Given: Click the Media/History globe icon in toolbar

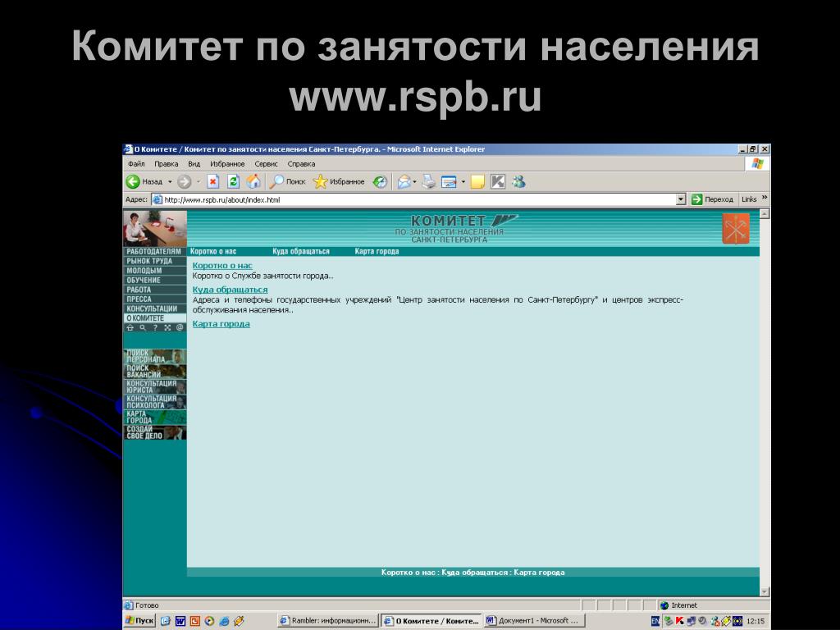Looking at the screenshot, I should 380,182.
